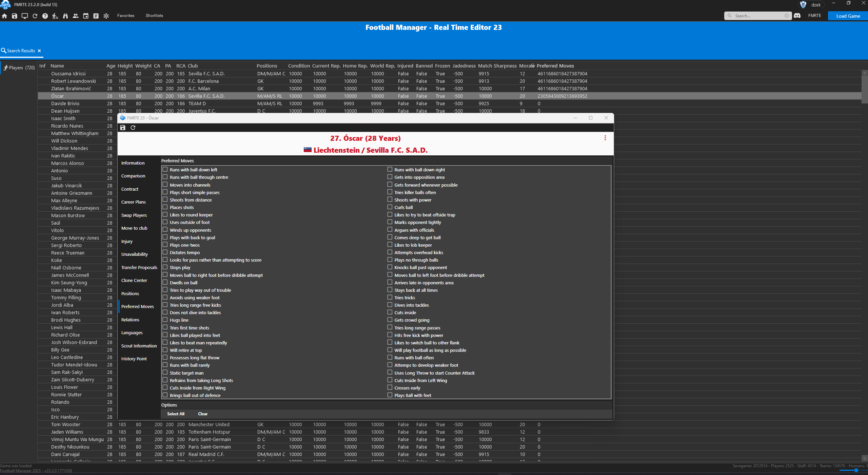Click the Liechtenstein flag icon

(x=308, y=150)
